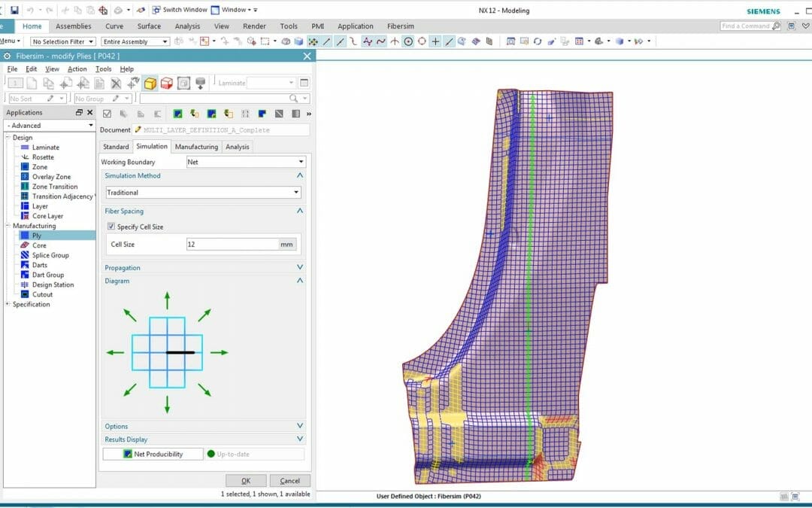Click the magnifier icon in the Fibersim filter box
Image resolution: width=812 pixels, height=508 pixels.
coord(294,99)
